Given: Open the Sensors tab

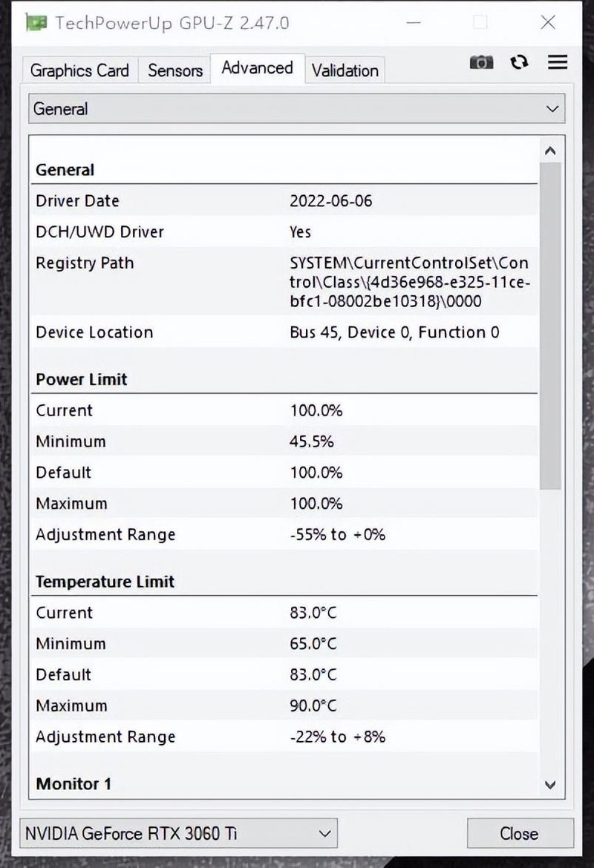Looking at the screenshot, I should point(175,70).
